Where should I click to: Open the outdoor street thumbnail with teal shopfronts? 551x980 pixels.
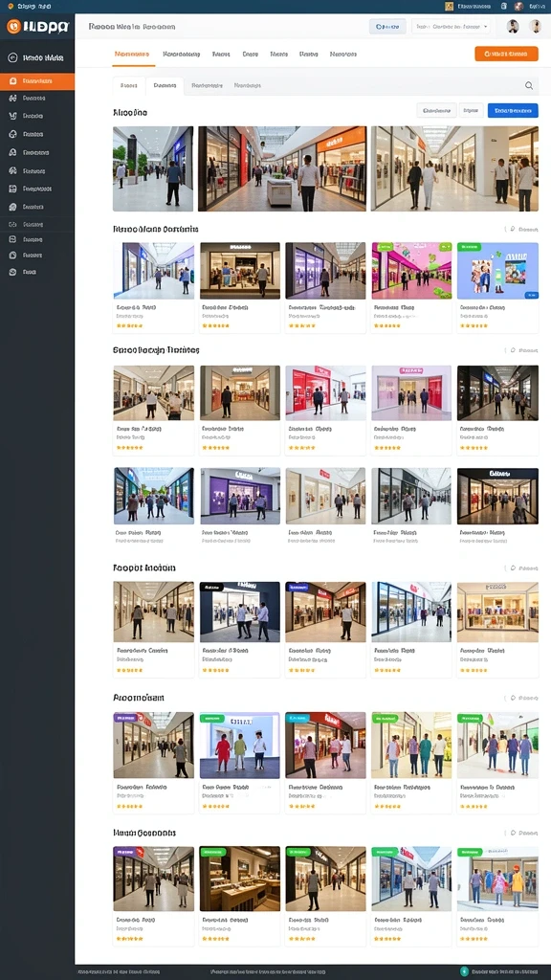point(154,496)
